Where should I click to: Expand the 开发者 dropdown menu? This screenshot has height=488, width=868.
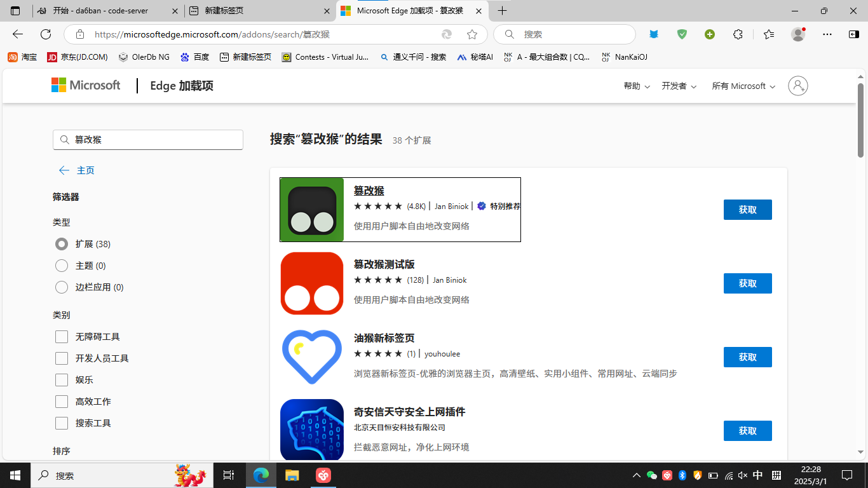click(679, 86)
